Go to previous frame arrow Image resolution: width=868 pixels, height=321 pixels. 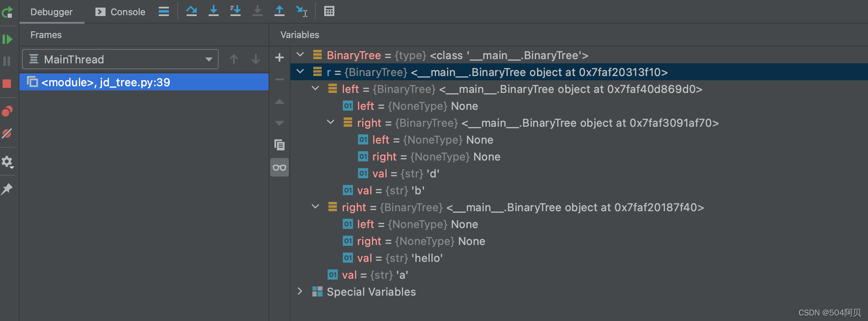(x=234, y=59)
